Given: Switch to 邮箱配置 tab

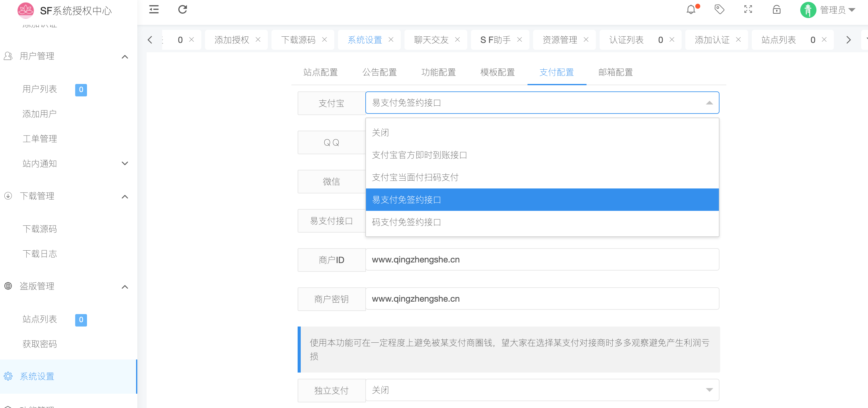Looking at the screenshot, I should pyautogui.click(x=615, y=72).
